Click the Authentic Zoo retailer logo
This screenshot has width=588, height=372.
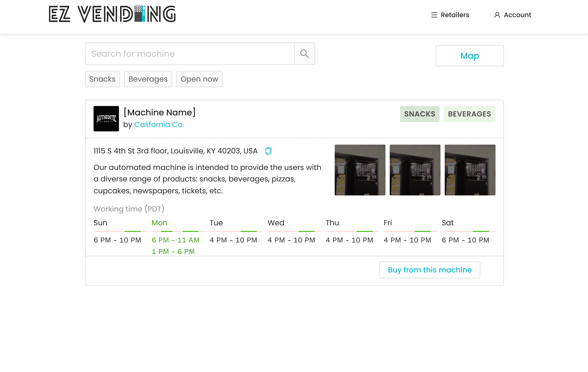[106, 118]
